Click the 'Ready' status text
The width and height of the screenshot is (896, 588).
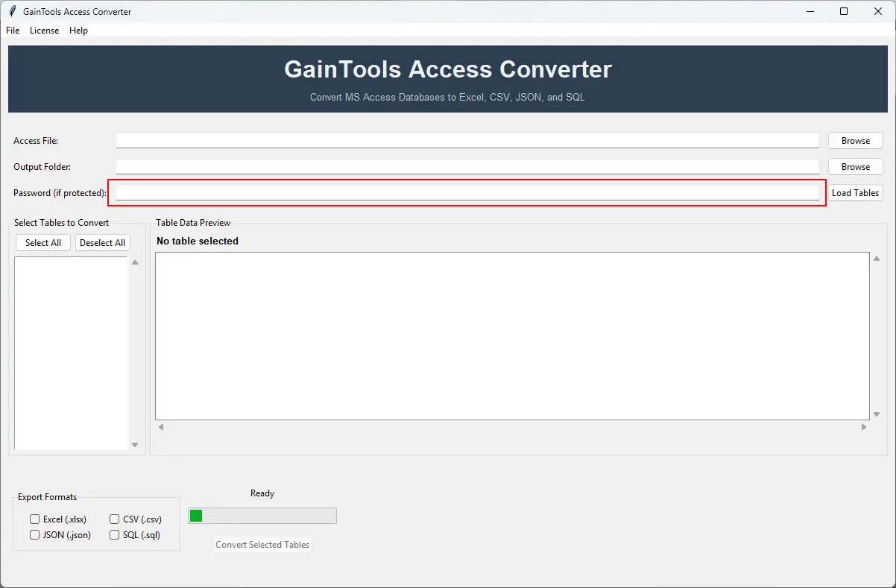(262, 493)
